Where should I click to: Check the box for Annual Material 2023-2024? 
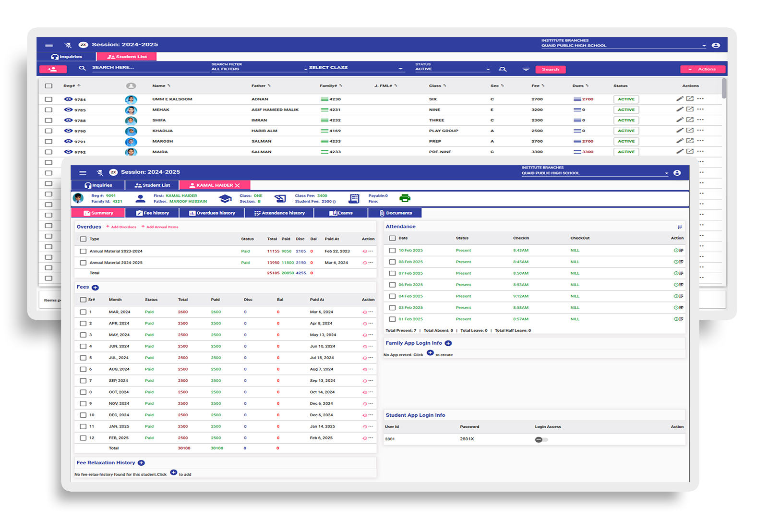click(x=83, y=251)
